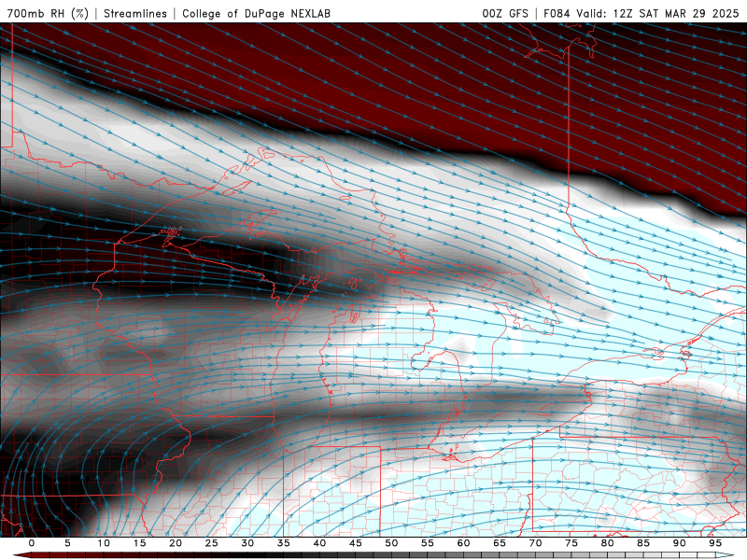Click the '65' label on colour scale
Screen dimensions: 747x560
[x=500, y=543]
